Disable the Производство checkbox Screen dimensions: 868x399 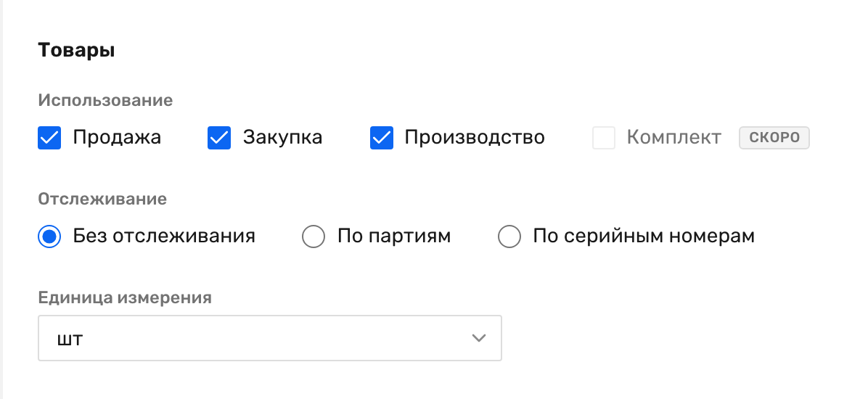382,138
